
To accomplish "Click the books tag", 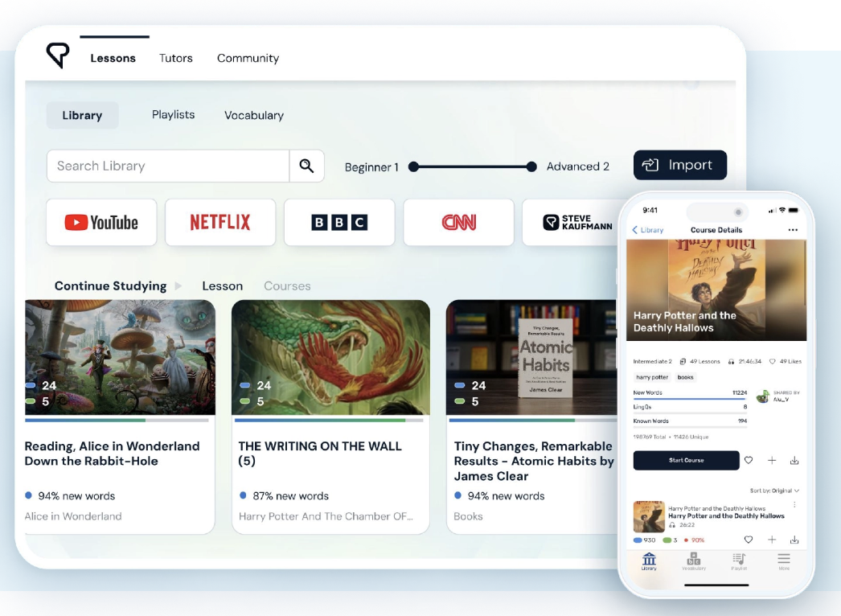I will (x=686, y=377).
